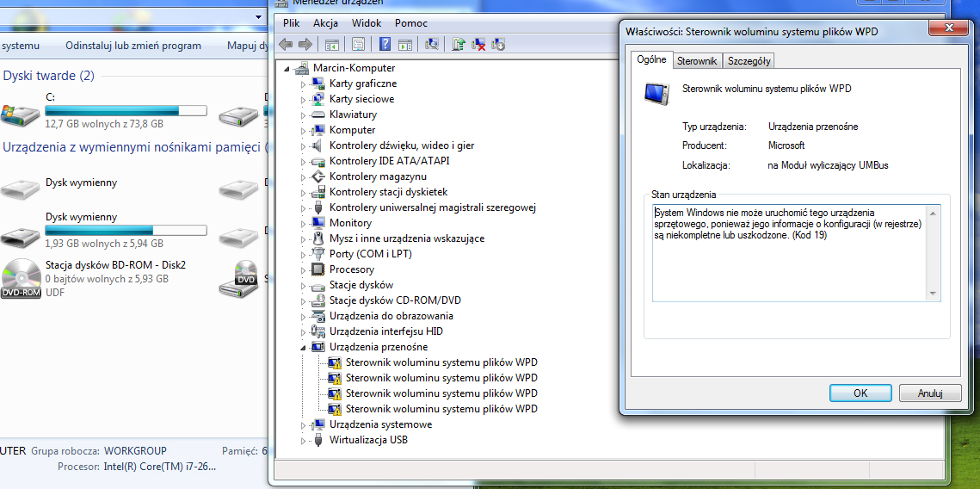980x489 pixels.
Task: Expand the Porty (COM i LPT) node
Action: tap(303, 254)
